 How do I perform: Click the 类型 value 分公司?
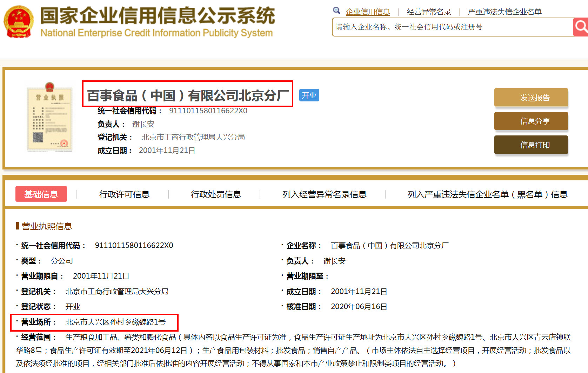click(x=62, y=261)
